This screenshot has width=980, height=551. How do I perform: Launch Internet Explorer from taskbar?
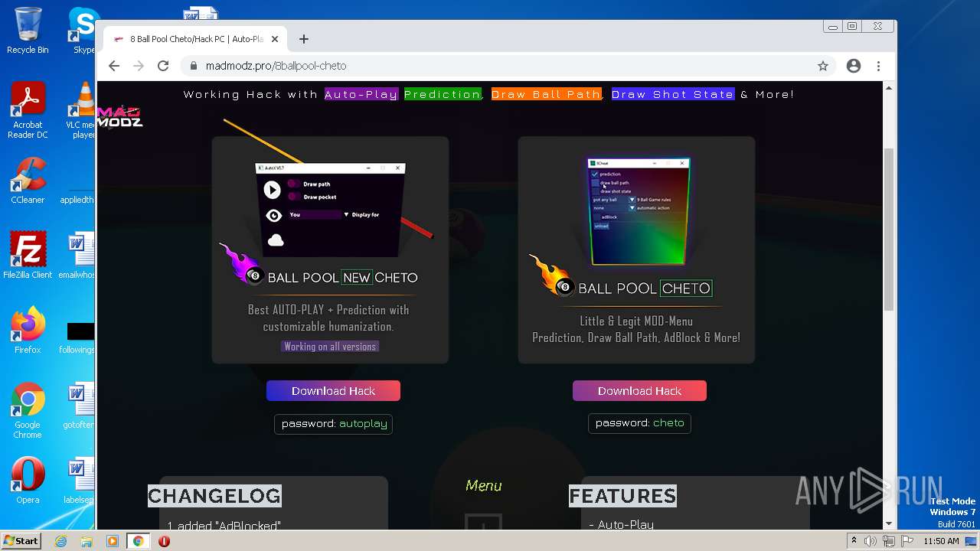61,541
